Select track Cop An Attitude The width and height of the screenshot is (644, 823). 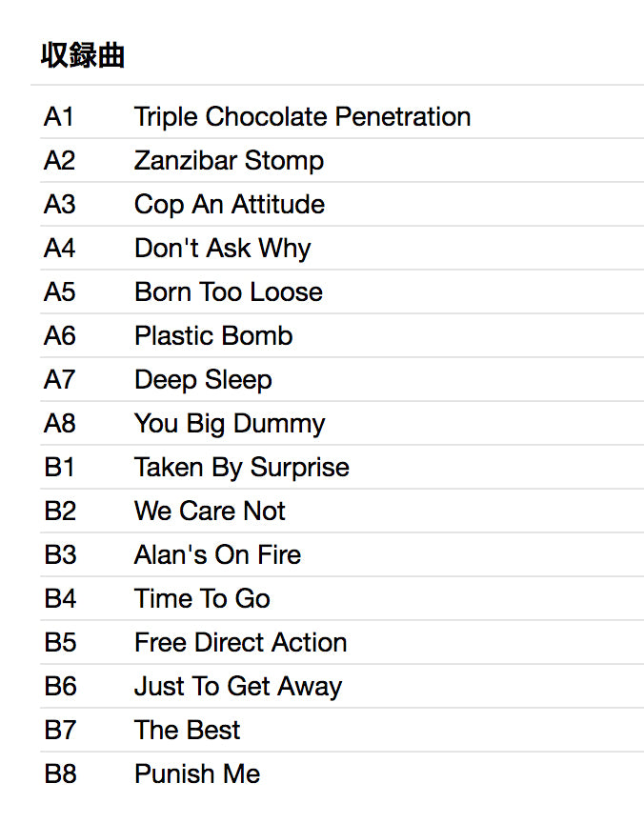(x=229, y=205)
